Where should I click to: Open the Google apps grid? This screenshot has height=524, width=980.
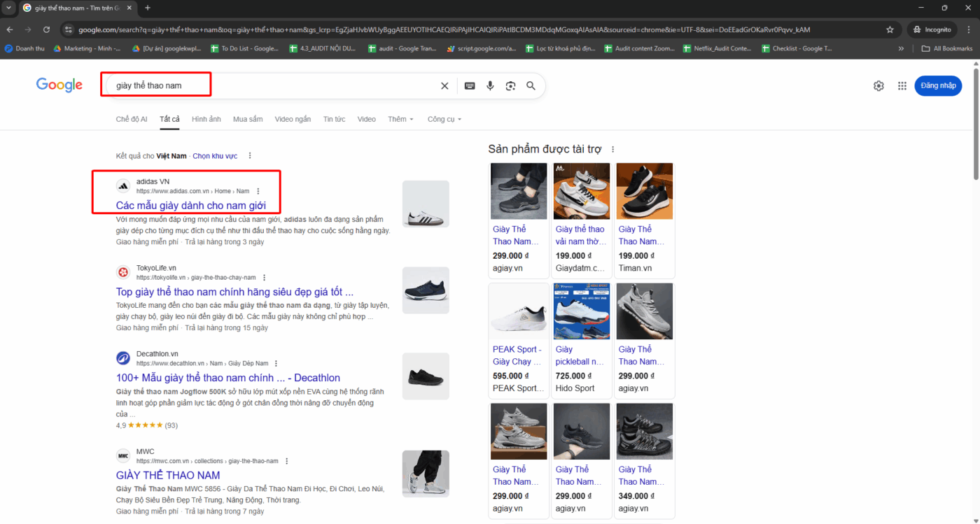point(902,85)
